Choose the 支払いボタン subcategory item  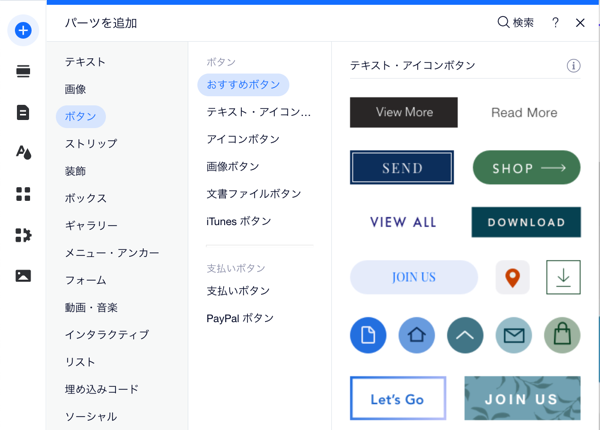coord(238,291)
